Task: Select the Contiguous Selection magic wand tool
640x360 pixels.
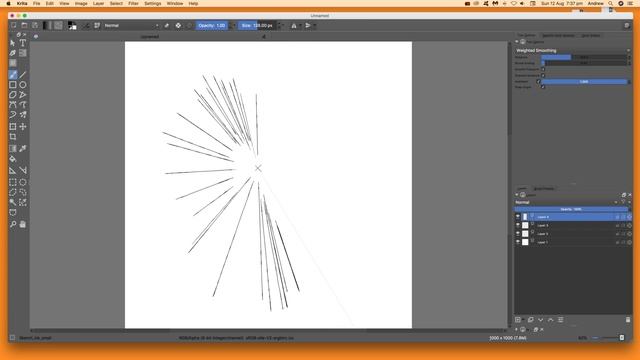Action: 13,202
